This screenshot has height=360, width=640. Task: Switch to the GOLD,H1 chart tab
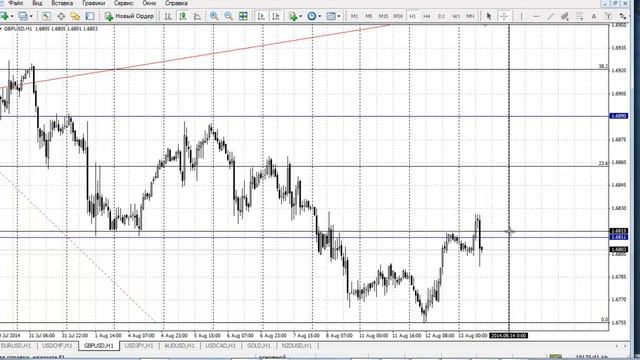click(259, 346)
